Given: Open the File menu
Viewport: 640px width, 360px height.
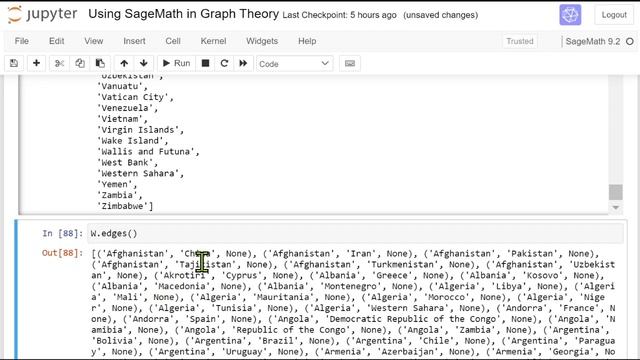Looking at the screenshot, I should [22, 41].
